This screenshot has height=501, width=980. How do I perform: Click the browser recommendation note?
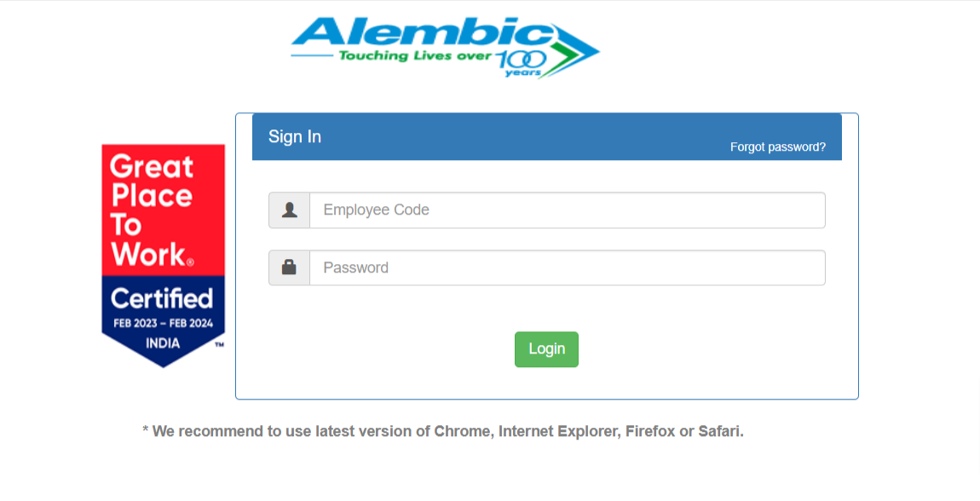click(x=443, y=431)
